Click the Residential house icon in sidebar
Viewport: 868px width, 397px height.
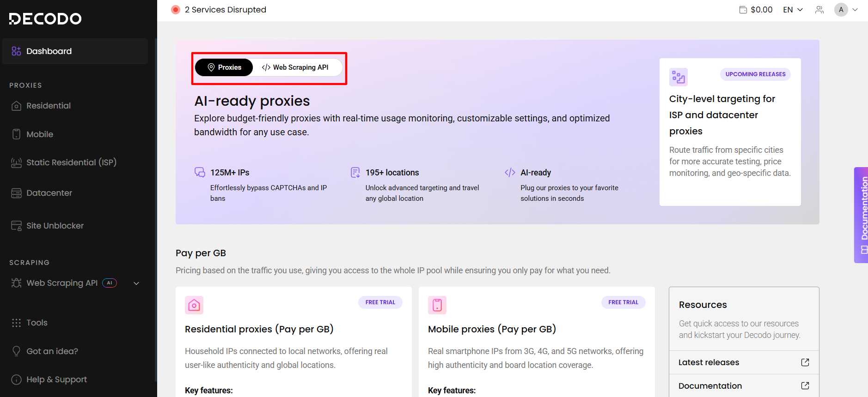tap(16, 106)
